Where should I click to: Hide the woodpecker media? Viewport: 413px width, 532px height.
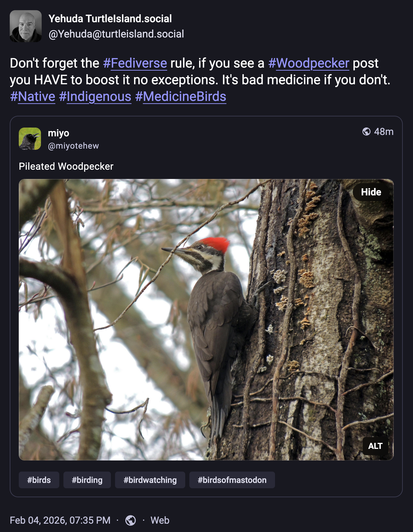pyautogui.click(x=371, y=192)
